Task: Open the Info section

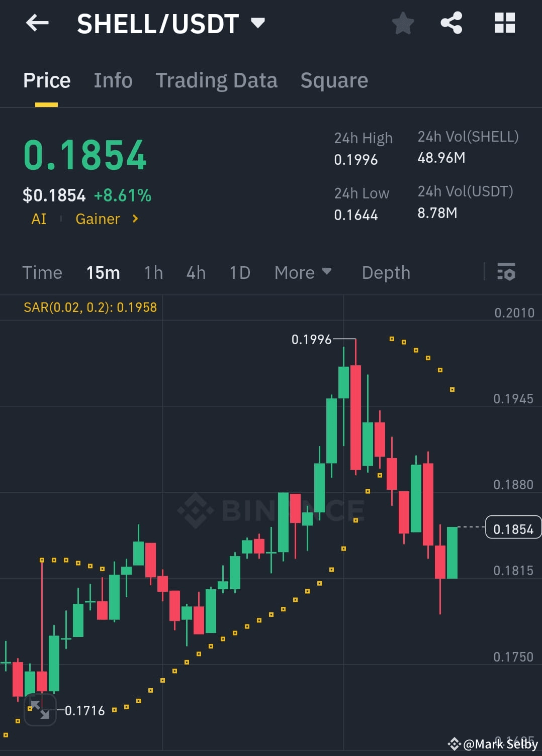Action: [113, 80]
